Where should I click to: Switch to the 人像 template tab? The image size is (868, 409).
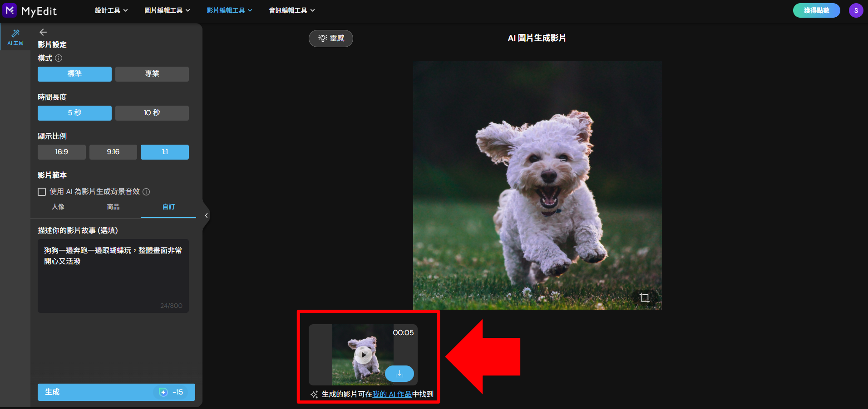pyautogui.click(x=58, y=207)
